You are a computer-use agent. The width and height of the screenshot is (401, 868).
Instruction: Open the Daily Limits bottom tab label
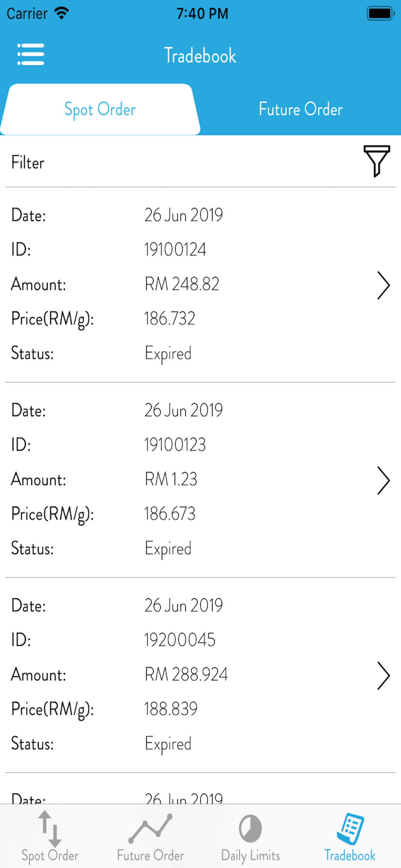tap(250, 855)
